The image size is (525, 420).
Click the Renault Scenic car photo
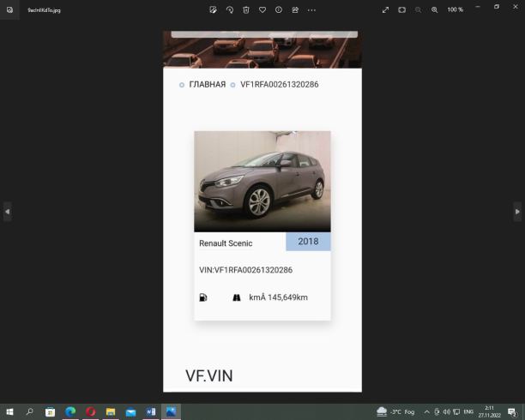tap(262, 182)
